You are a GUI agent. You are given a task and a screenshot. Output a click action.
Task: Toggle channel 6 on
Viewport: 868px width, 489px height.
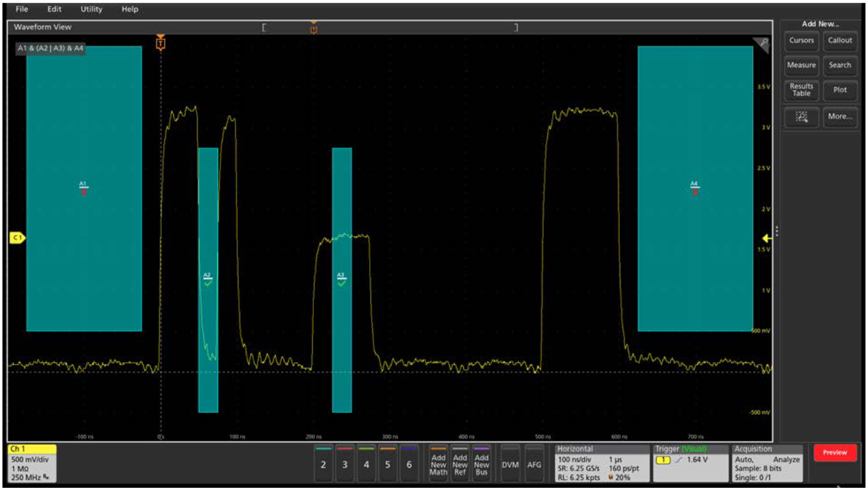tap(409, 464)
